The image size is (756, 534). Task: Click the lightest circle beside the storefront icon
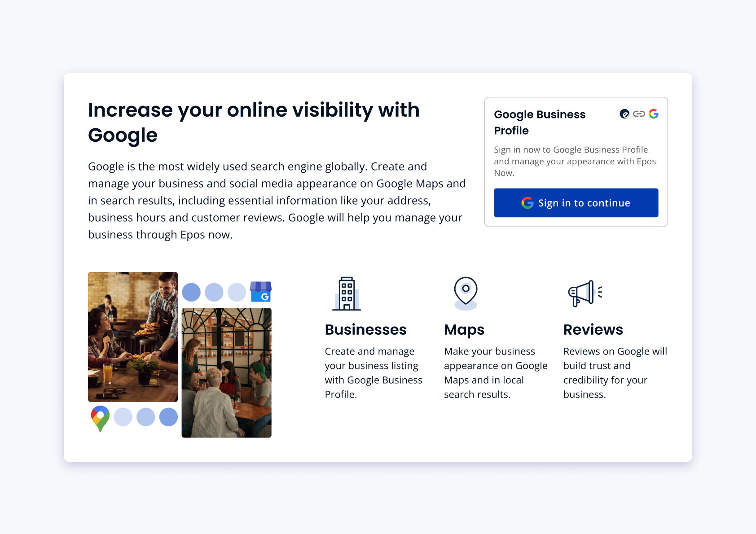[237, 292]
